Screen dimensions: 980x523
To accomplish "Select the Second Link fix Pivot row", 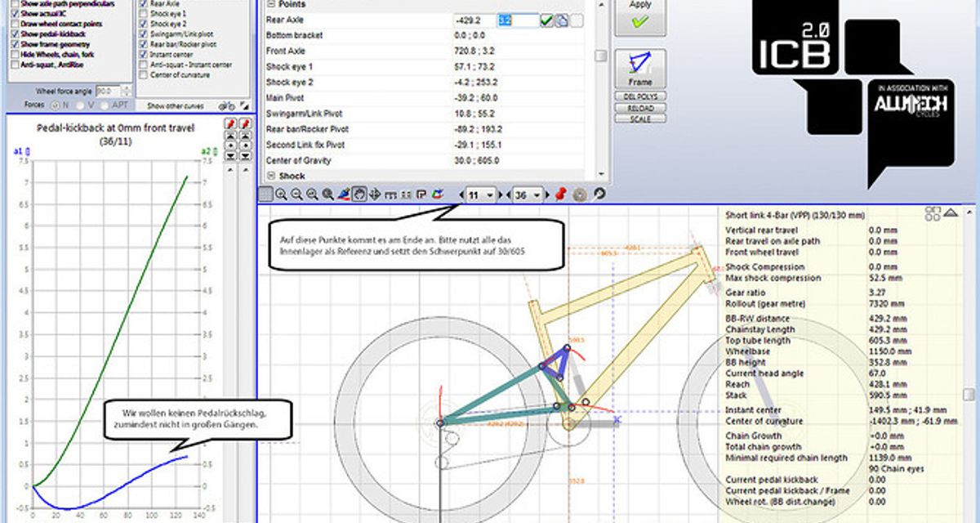I will (423, 145).
